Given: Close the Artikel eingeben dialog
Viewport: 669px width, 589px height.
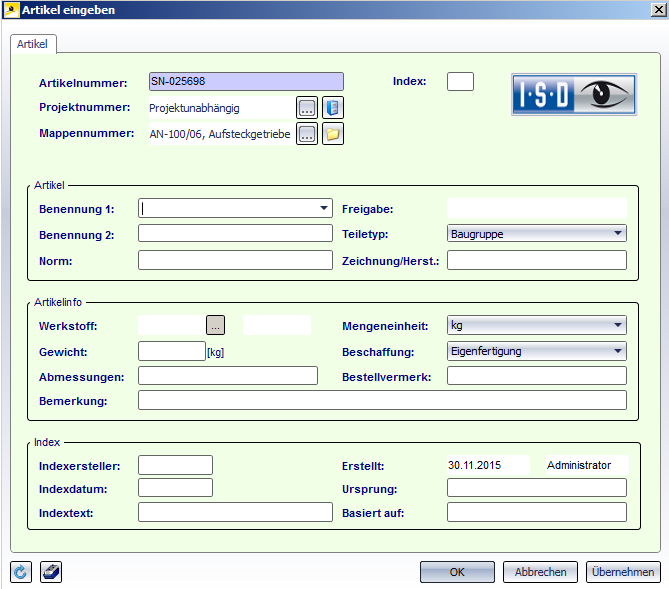Looking at the screenshot, I should pos(653,10).
